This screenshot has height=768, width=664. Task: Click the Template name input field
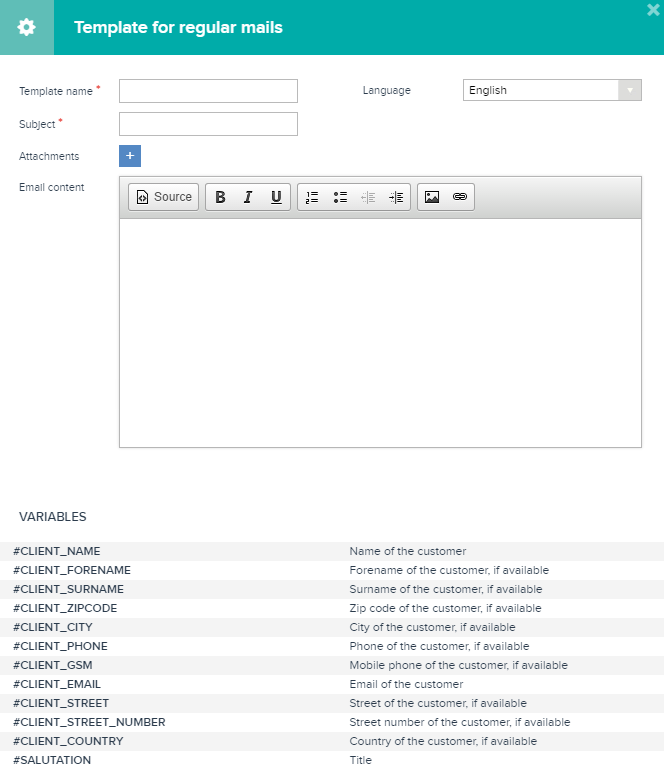[x=208, y=91]
